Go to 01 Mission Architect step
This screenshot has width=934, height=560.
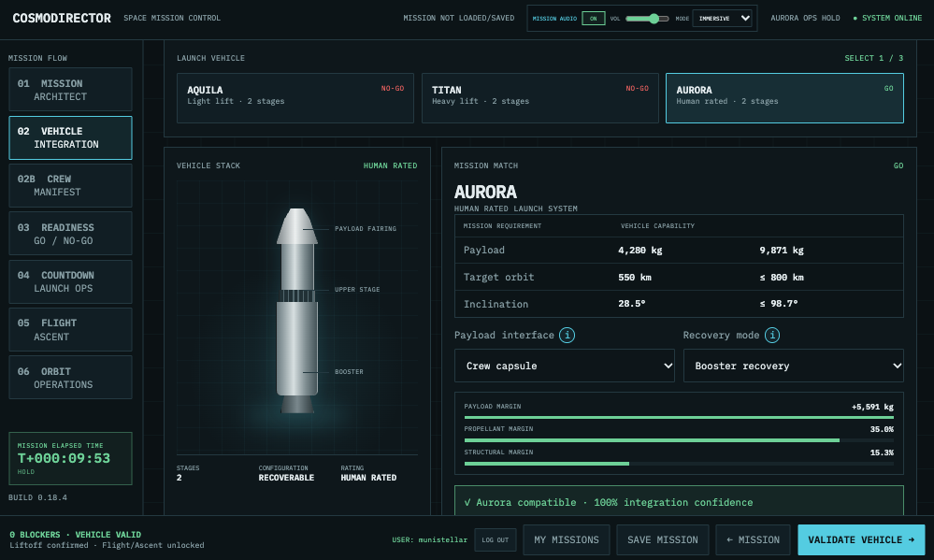tap(70, 90)
